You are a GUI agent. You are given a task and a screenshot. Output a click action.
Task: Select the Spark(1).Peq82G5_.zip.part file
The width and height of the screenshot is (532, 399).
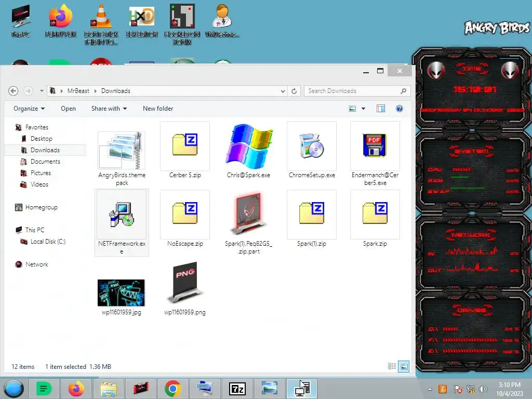tap(249, 214)
